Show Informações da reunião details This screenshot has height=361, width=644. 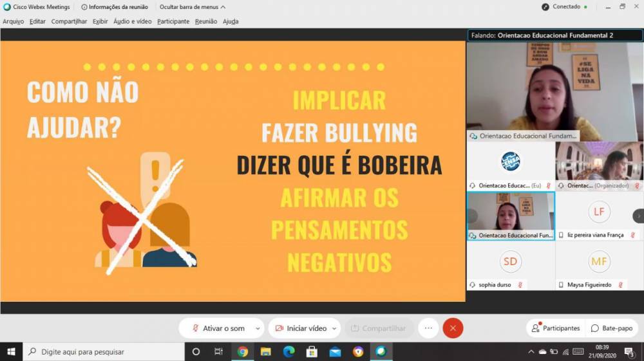pos(115,7)
